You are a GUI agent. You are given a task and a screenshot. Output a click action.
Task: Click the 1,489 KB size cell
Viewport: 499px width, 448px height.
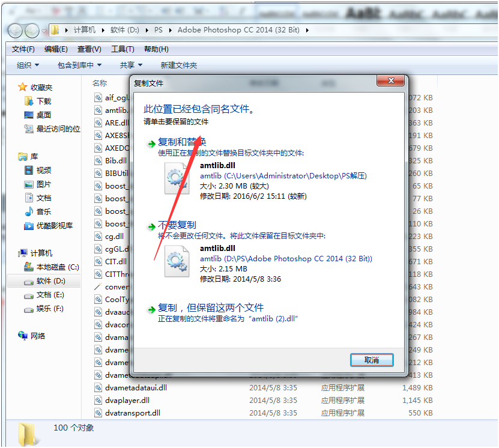(x=417, y=387)
